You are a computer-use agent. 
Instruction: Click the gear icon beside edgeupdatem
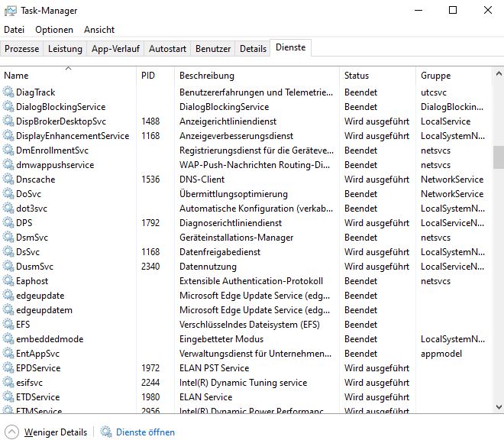(x=8, y=309)
